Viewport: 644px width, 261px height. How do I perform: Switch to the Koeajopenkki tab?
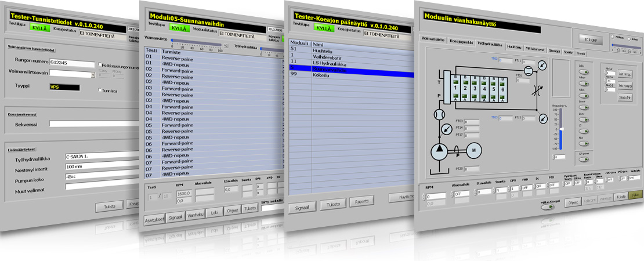coord(462,42)
